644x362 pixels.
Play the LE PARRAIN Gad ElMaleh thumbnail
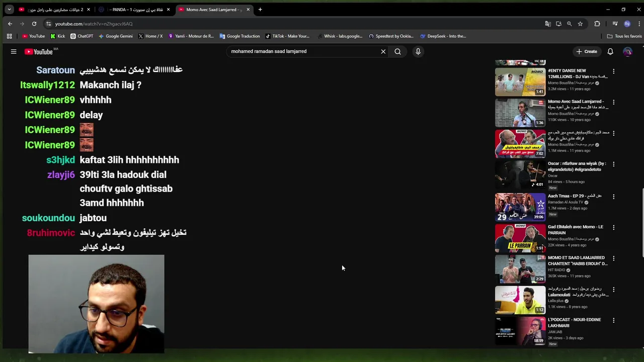point(520,238)
